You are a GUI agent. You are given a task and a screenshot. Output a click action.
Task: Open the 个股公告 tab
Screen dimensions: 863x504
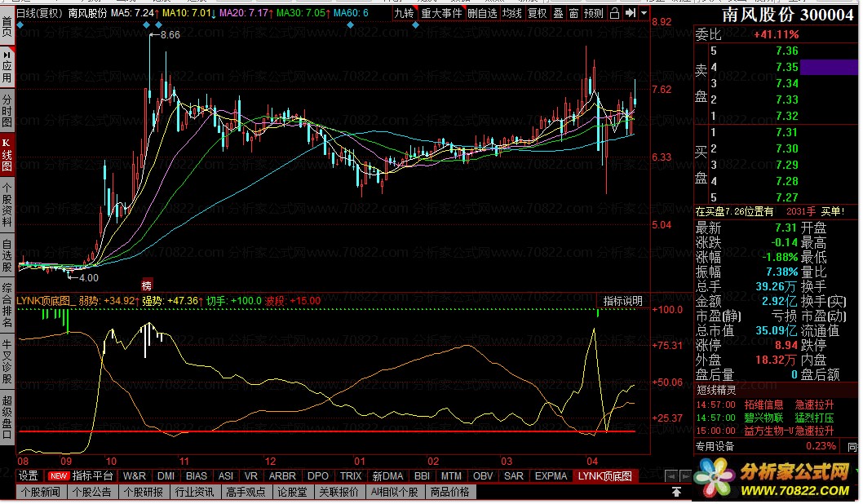91,492
